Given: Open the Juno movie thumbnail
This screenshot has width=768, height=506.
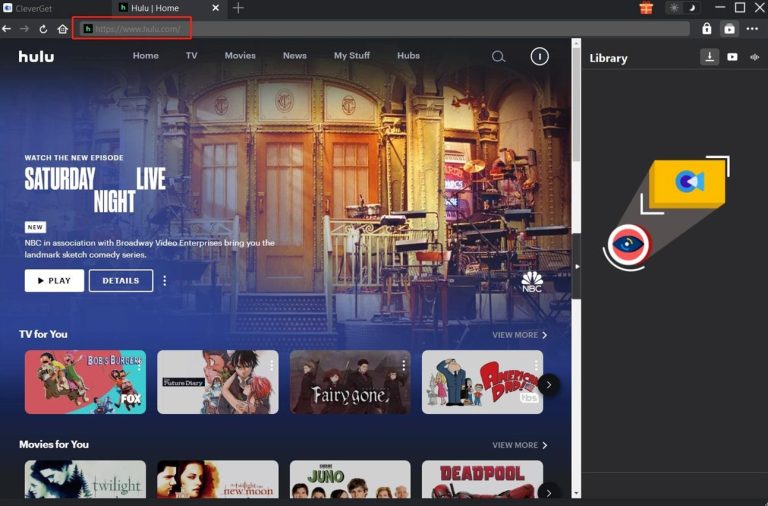Looking at the screenshot, I should pyautogui.click(x=350, y=480).
